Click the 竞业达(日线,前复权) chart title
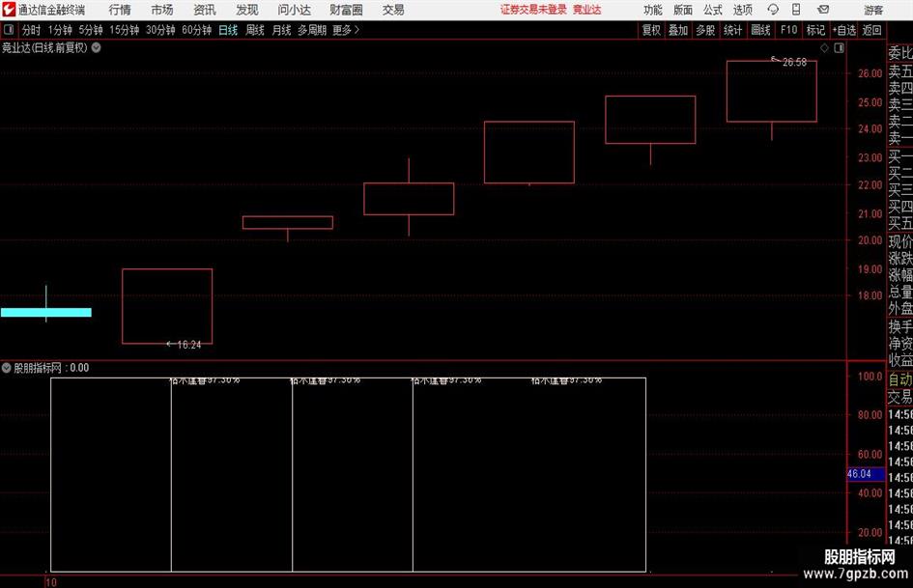This screenshot has width=913, height=588. click(44, 47)
